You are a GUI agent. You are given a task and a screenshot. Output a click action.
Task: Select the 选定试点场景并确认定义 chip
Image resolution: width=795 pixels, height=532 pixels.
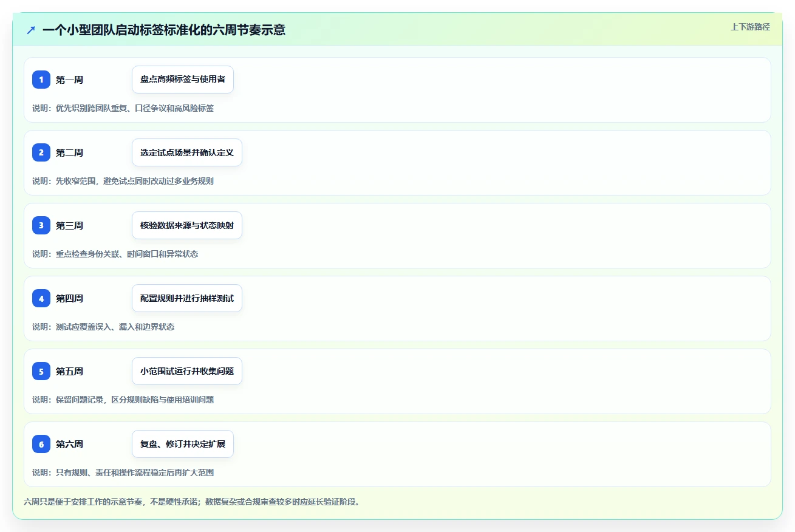pos(187,152)
